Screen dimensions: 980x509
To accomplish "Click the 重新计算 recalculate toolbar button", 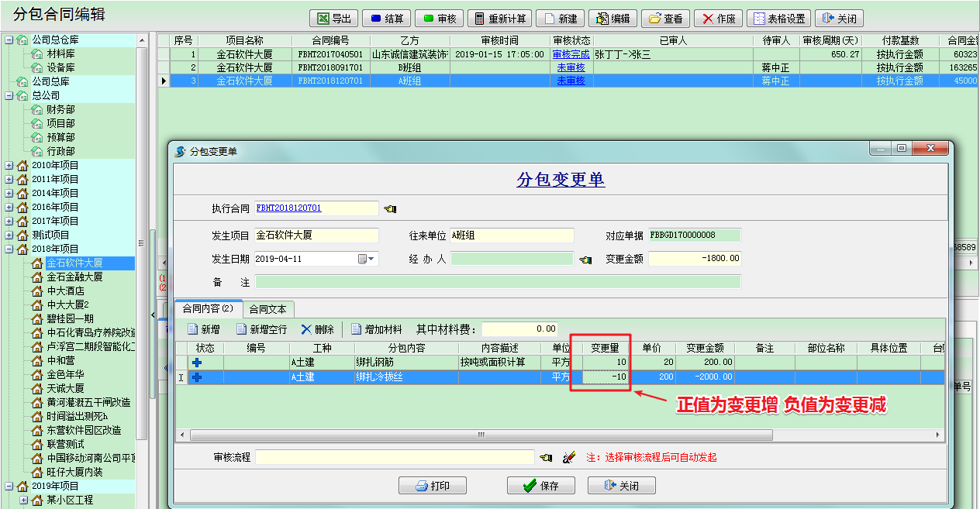I will tap(500, 19).
